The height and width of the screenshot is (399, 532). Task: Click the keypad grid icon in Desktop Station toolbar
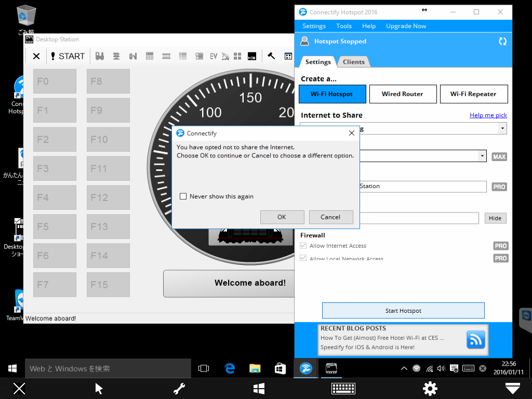(x=288, y=56)
